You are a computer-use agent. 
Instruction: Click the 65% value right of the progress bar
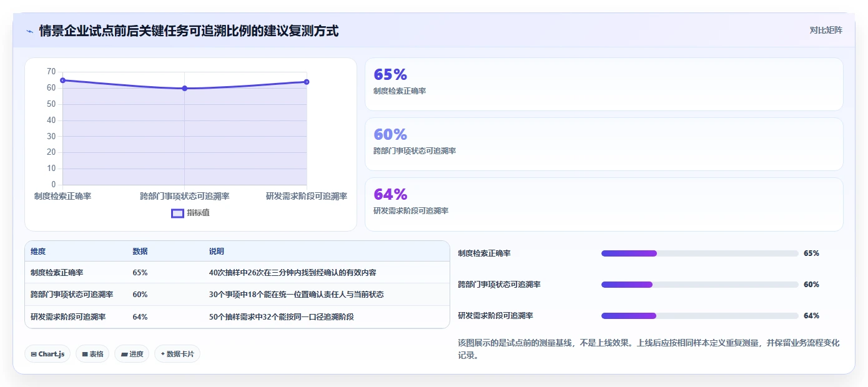point(811,253)
